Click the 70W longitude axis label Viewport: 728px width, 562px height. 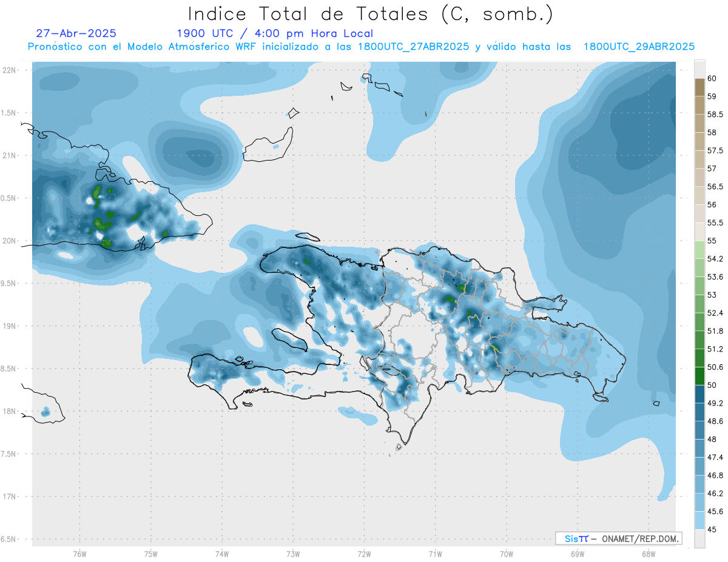(x=507, y=554)
